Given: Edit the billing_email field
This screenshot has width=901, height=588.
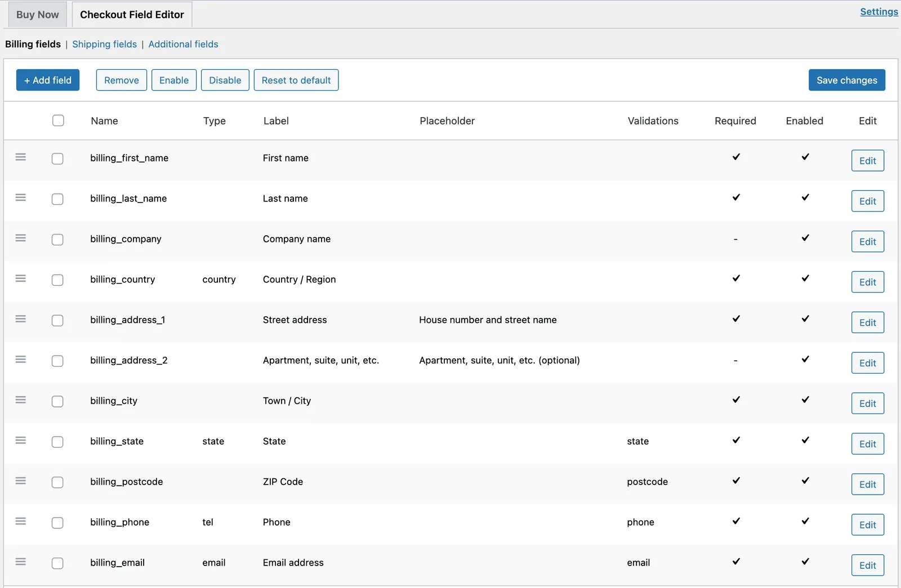Looking at the screenshot, I should click(868, 565).
